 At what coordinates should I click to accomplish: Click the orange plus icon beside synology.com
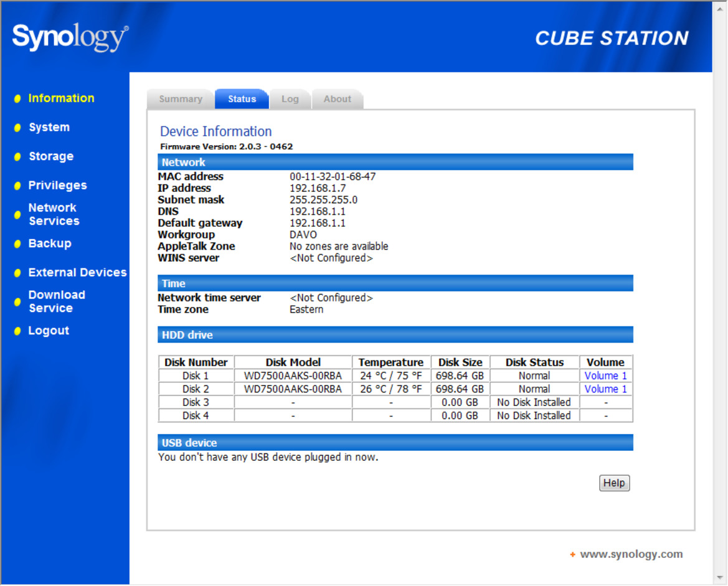(572, 554)
